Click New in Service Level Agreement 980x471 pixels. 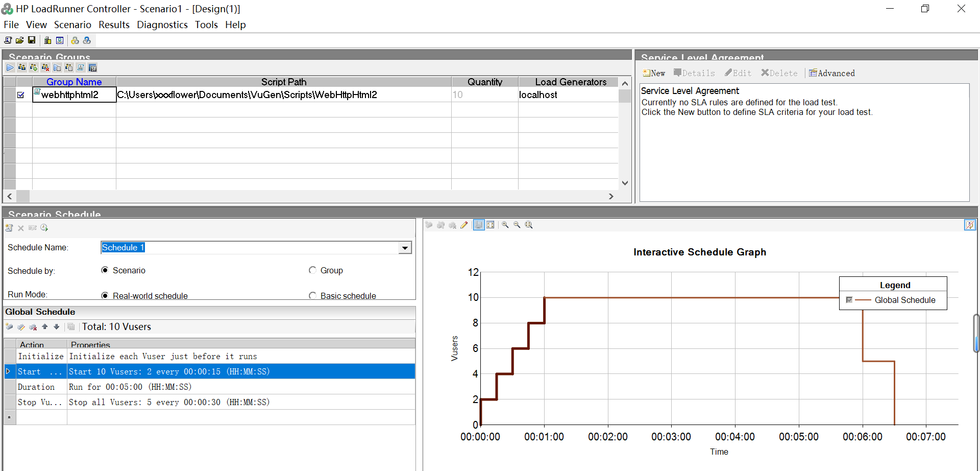tap(654, 73)
